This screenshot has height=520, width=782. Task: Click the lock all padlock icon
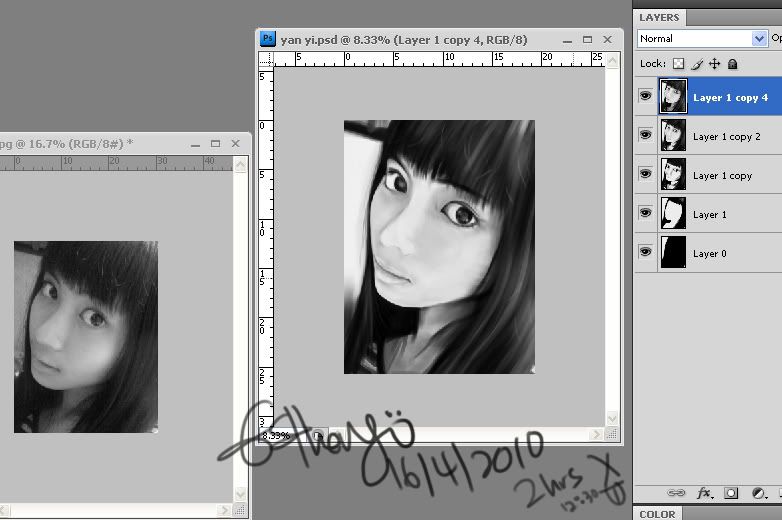pos(732,64)
